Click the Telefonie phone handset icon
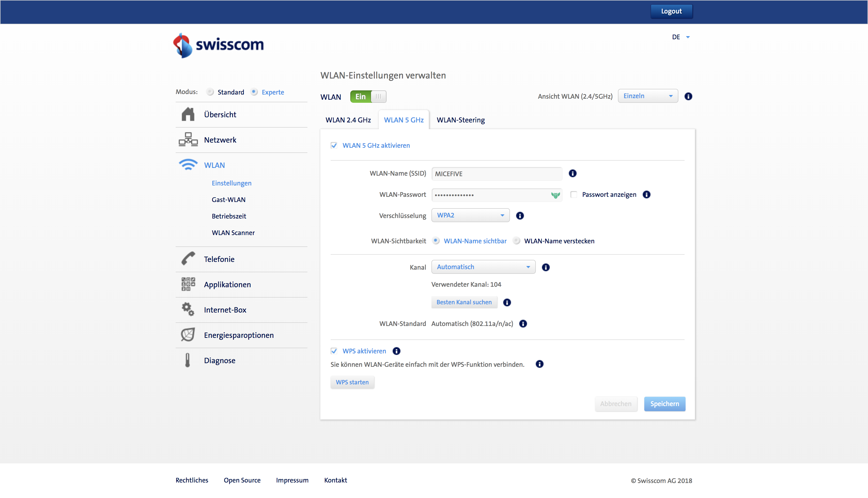The height and width of the screenshot is (498, 868). pyautogui.click(x=188, y=259)
